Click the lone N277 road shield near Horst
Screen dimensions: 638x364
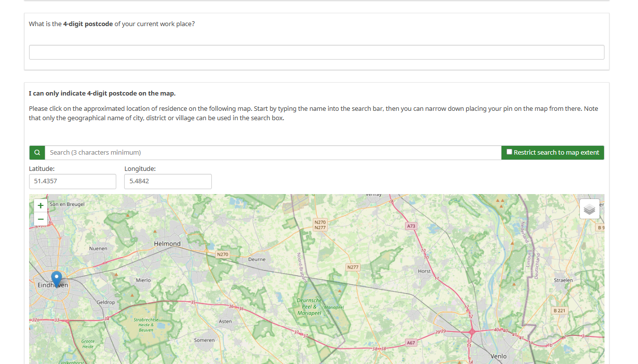353,267
